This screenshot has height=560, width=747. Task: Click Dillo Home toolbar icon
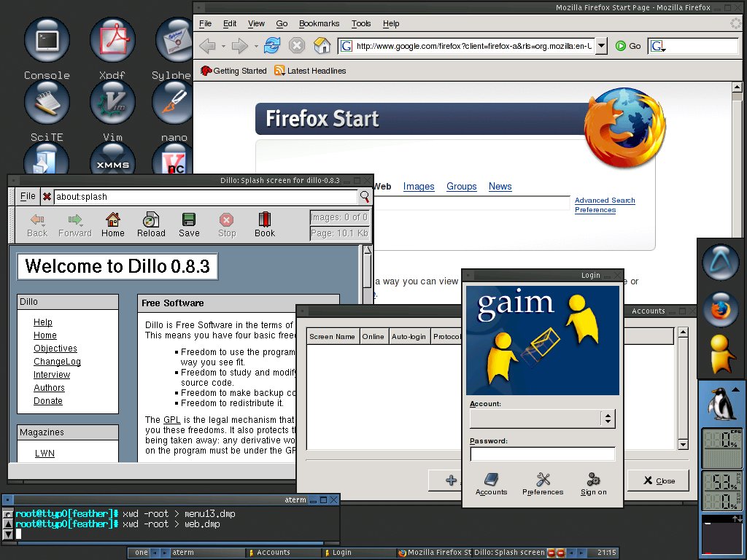113,225
